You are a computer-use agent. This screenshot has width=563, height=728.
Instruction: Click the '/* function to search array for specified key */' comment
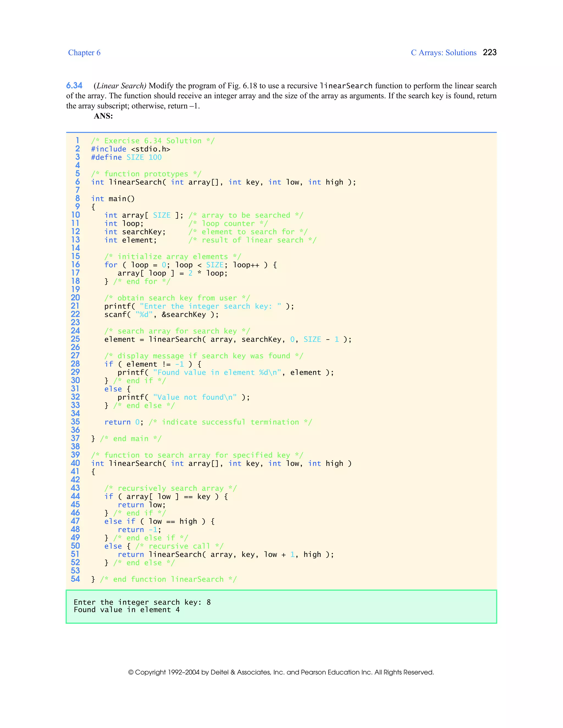pos(197,455)
